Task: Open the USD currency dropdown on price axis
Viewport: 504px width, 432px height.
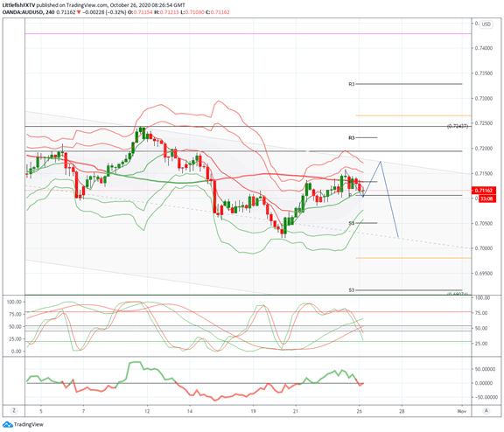Action: tap(486, 24)
